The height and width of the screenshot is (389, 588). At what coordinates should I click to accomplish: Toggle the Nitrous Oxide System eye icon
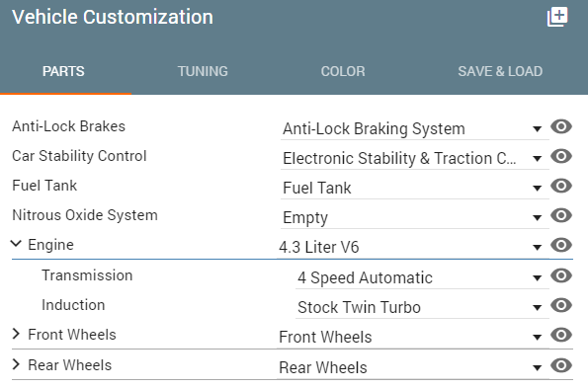coord(561,215)
